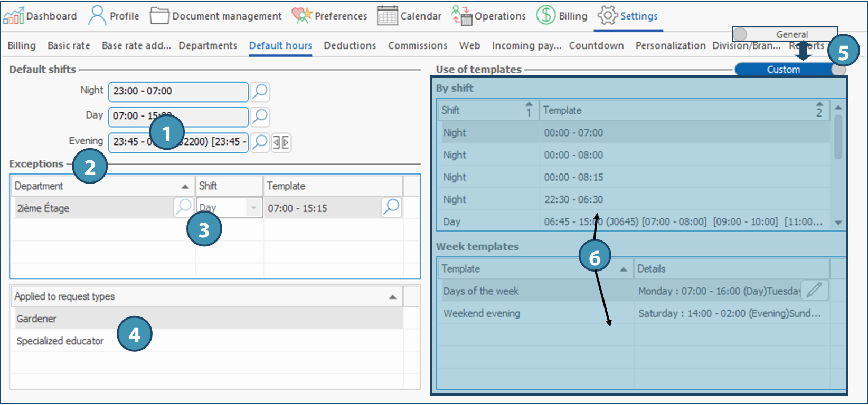Edit the Days of the week template
The width and height of the screenshot is (868, 405).
point(814,290)
